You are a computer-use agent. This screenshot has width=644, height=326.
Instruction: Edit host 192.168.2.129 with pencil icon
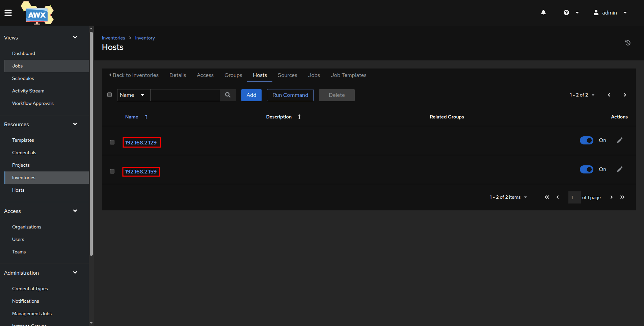point(619,140)
